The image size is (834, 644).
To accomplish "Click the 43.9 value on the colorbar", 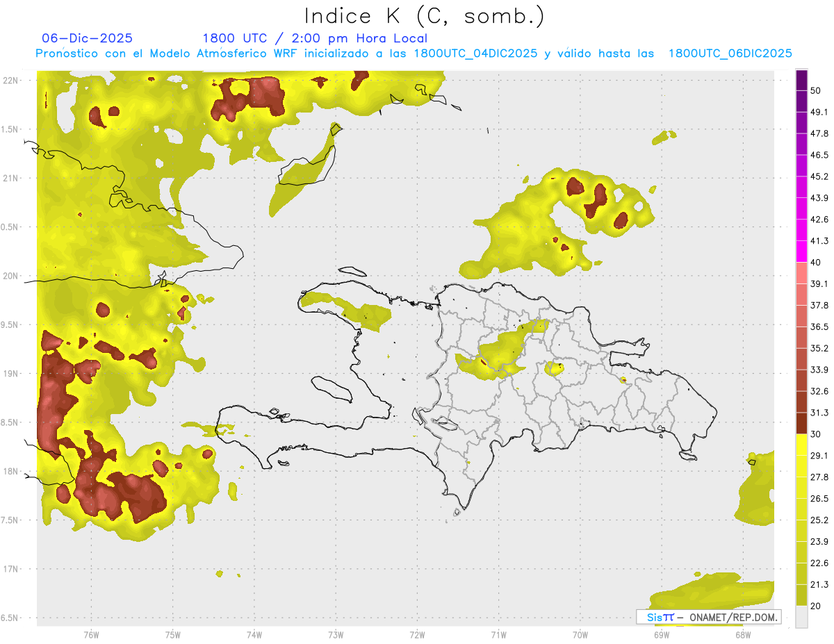I will (819, 198).
